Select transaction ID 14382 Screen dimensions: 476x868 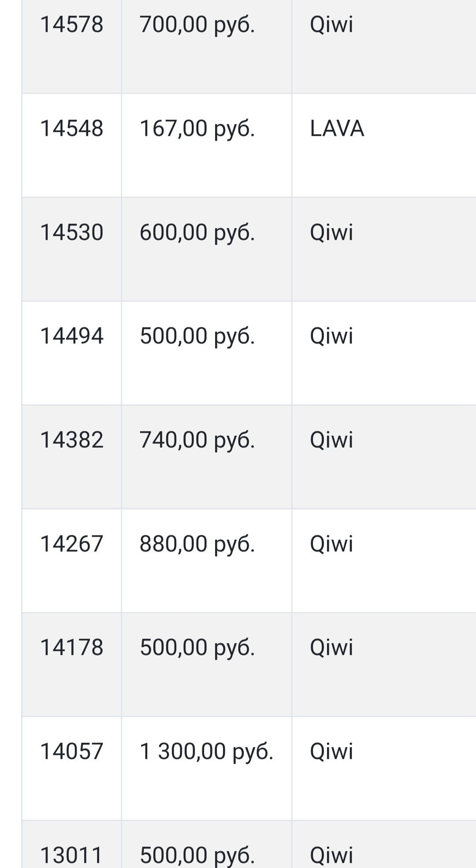71,440
